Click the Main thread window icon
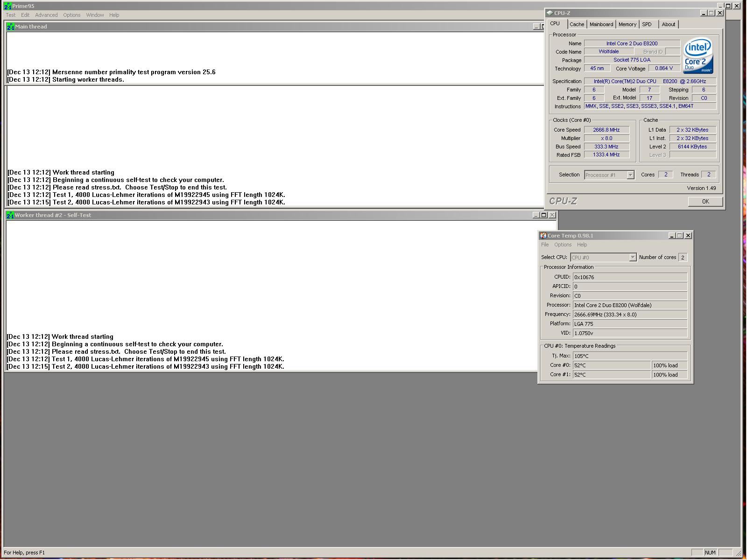 coord(11,27)
